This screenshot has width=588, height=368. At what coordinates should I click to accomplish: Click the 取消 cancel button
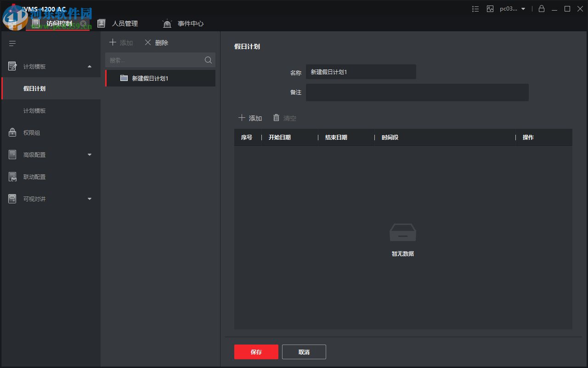point(304,352)
